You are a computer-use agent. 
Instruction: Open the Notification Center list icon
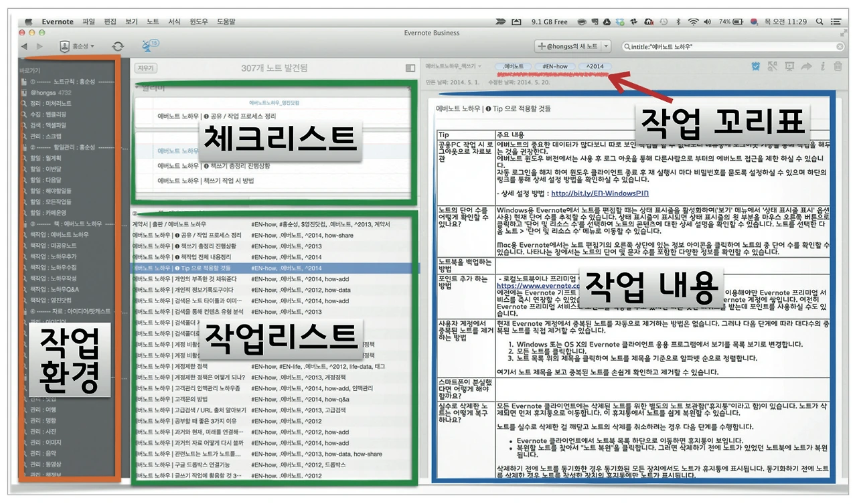click(x=836, y=21)
